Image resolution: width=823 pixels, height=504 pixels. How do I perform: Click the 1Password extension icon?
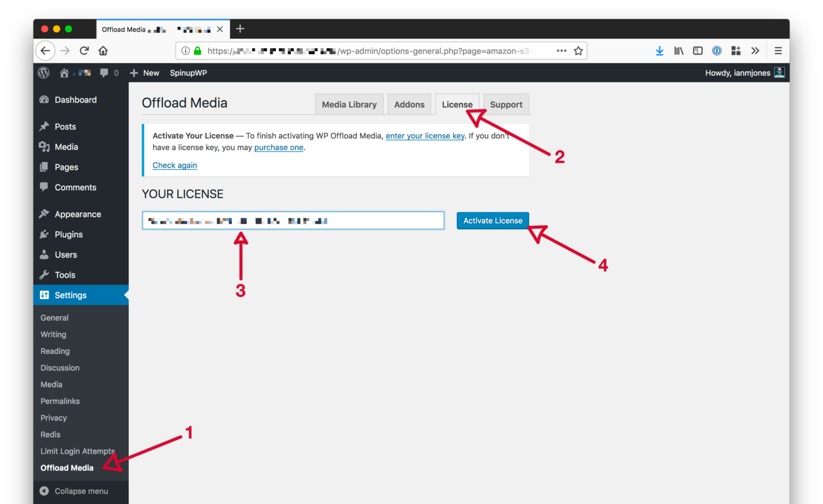(x=717, y=51)
